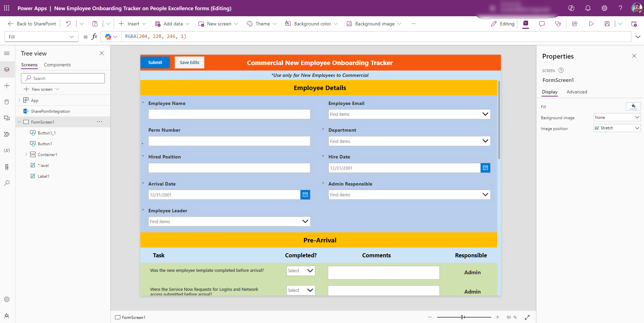Open settings gear in header
Viewport: 644px width, 323px height.
tap(604, 8)
